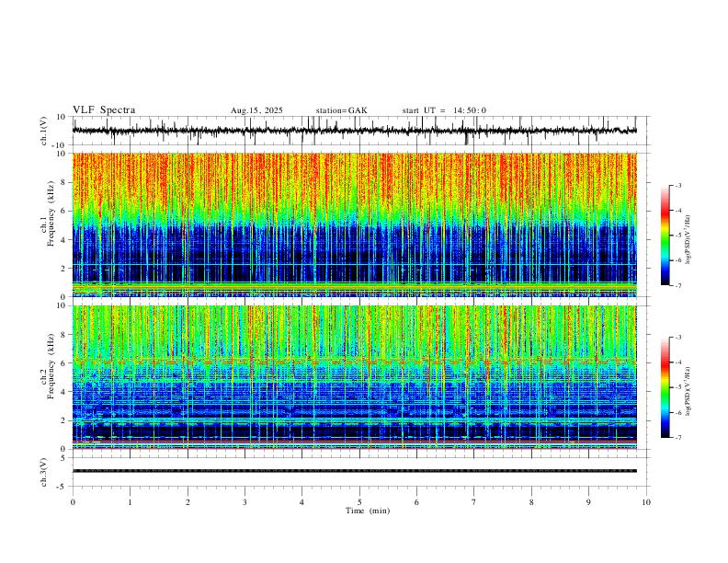
Task: Click the ch.2 'log(PSD)(V²/Hz)' colorbar label
Action: (688, 391)
